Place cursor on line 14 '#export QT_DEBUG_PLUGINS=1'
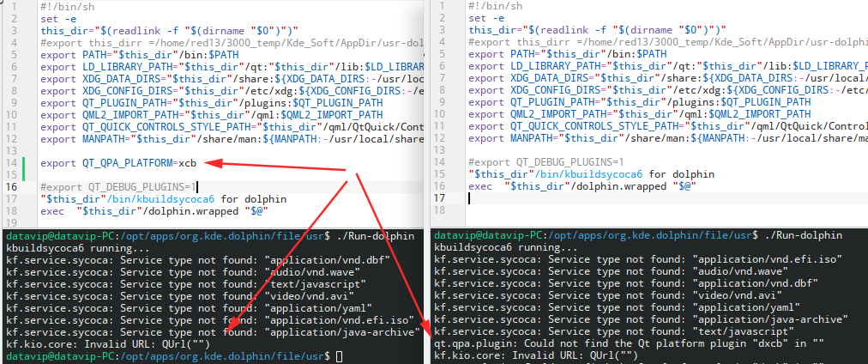The height and width of the screenshot is (364, 868). click(546, 162)
